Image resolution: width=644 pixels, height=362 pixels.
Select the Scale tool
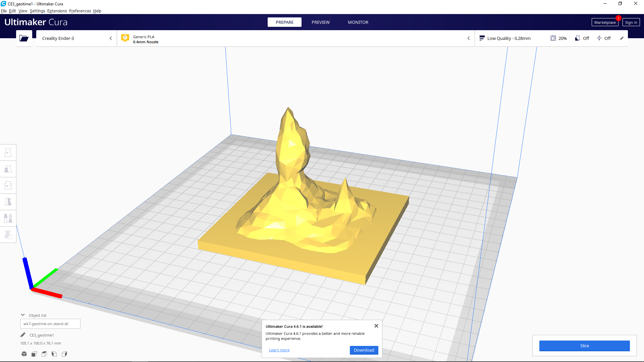pyautogui.click(x=8, y=169)
